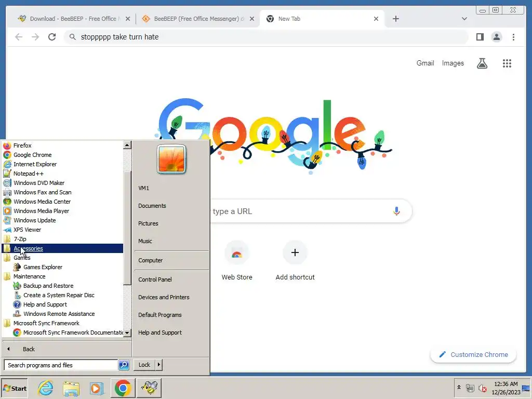Open Notepad++ from the programs list
532x399 pixels.
(x=29, y=174)
